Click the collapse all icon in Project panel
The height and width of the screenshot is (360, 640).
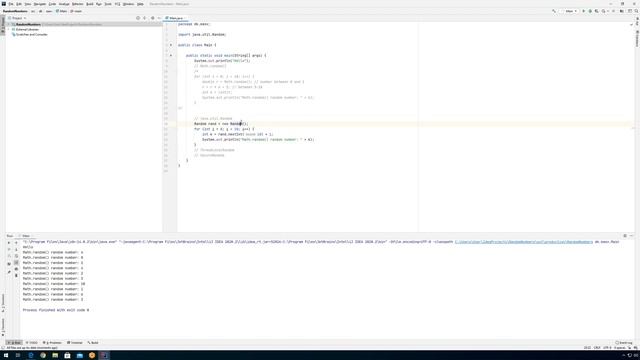pos(144,18)
